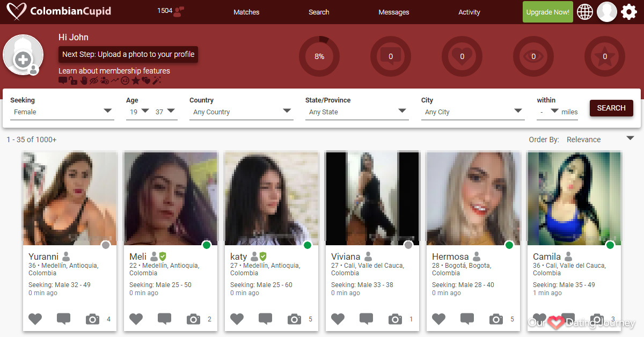
Task: Open Hermosa's profile photo thumbnail
Action: click(473, 199)
